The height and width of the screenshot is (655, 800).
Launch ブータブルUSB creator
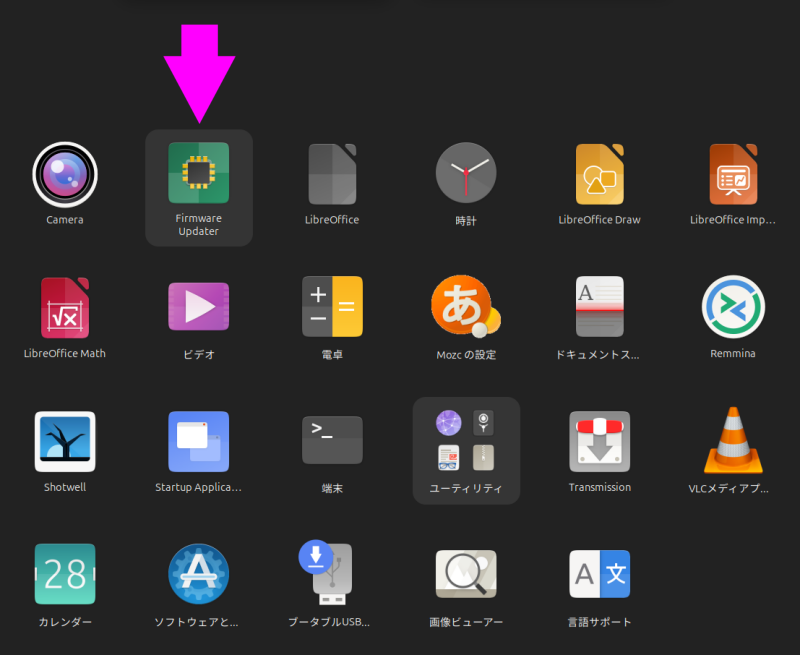coord(327,573)
